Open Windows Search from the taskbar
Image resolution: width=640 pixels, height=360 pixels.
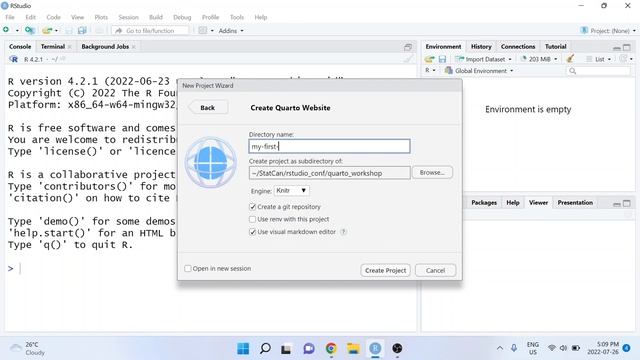coord(265,349)
